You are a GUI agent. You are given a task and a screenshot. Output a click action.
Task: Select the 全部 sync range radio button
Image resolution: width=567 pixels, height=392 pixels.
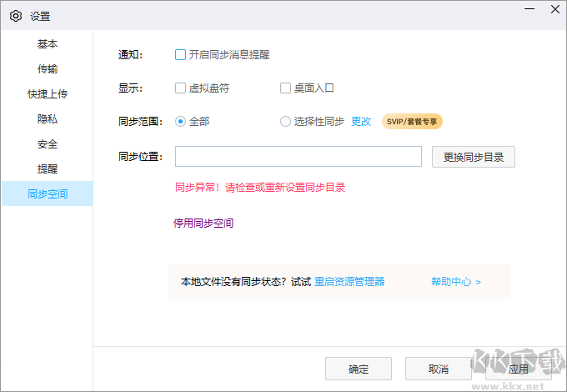180,122
